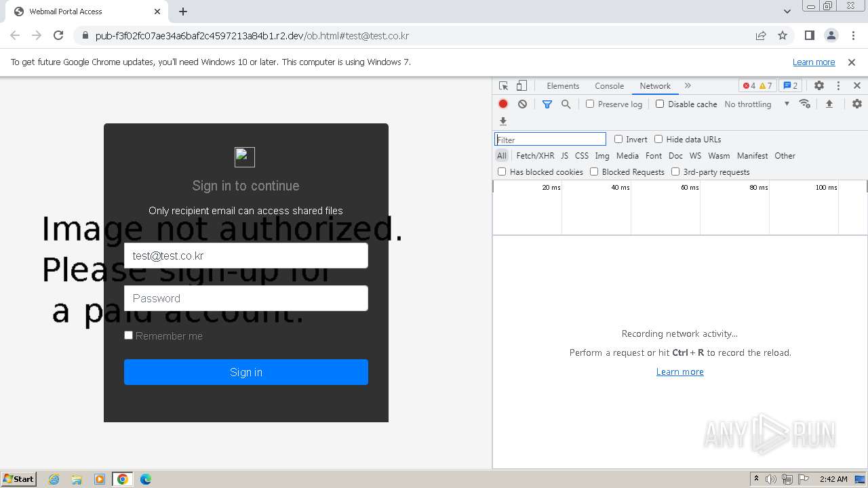
Task: Open the No throttling dropdown
Action: coord(757,104)
